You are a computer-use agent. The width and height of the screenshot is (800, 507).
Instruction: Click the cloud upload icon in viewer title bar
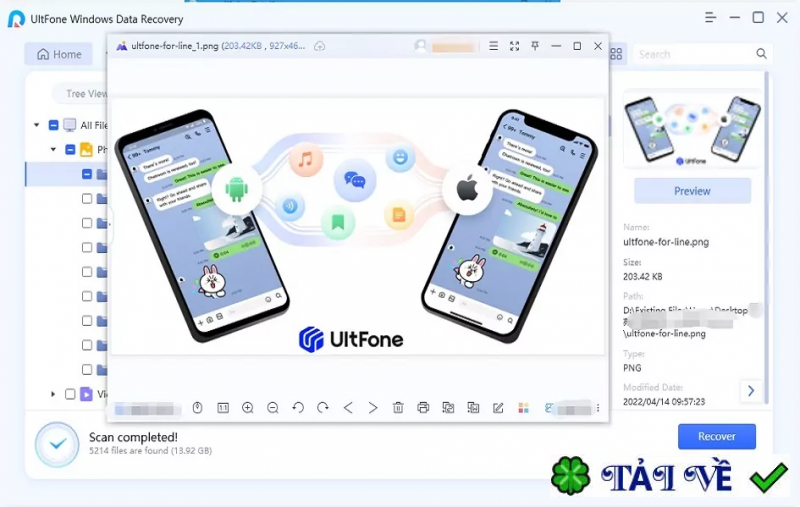click(319, 46)
